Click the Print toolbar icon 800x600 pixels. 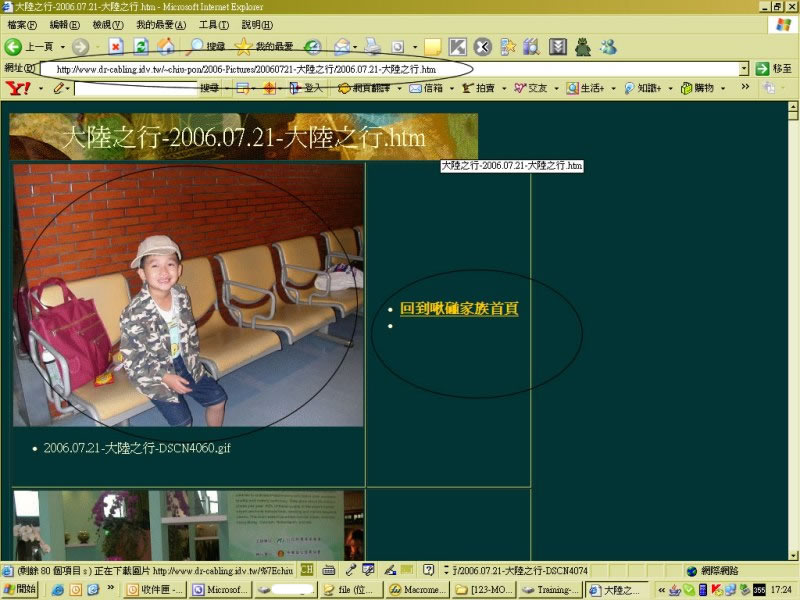click(372, 46)
